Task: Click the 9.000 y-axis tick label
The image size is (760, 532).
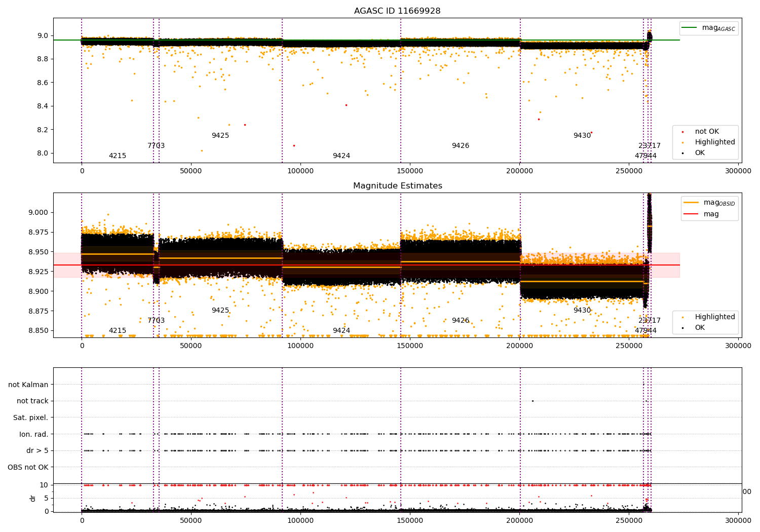Action: click(x=38, y=212)
